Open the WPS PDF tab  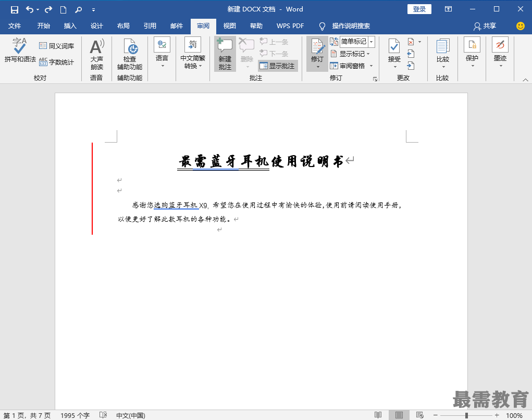(290, 26)
